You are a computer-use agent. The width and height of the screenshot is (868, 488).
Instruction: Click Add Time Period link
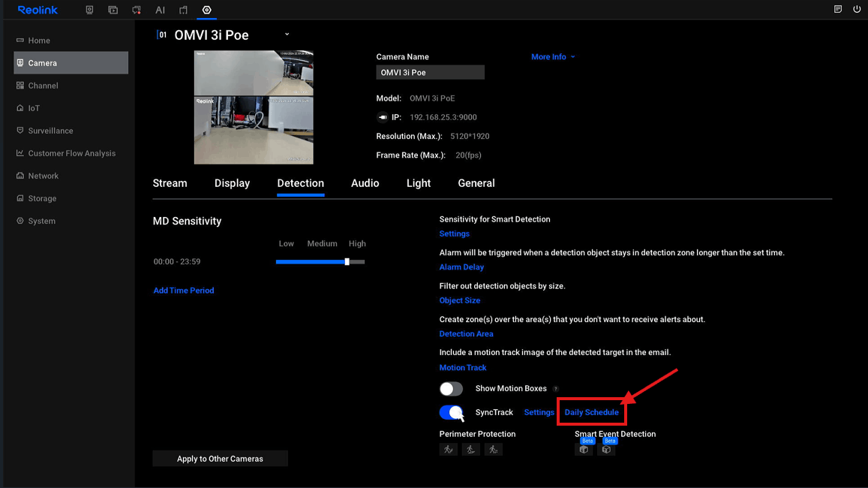(x=184, y=291)
